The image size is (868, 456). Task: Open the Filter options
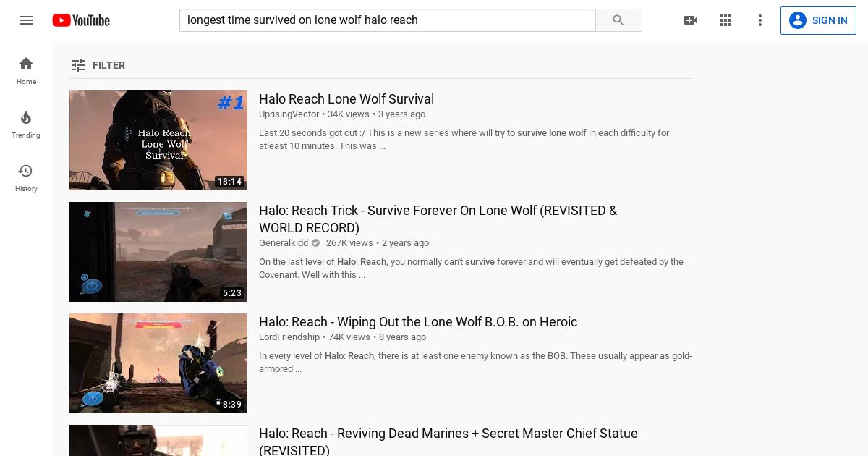click(98, 65)
